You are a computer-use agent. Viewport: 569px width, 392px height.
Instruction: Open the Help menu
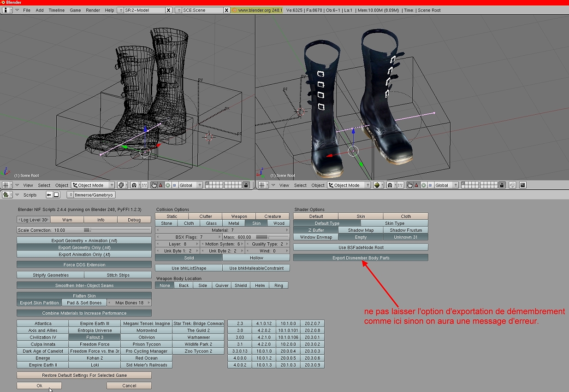(109, 10)
